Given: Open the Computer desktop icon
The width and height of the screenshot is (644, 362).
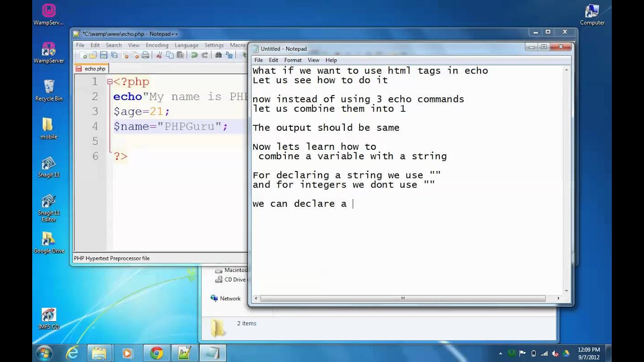Looking at the screenshot, I should pos(592,15).
